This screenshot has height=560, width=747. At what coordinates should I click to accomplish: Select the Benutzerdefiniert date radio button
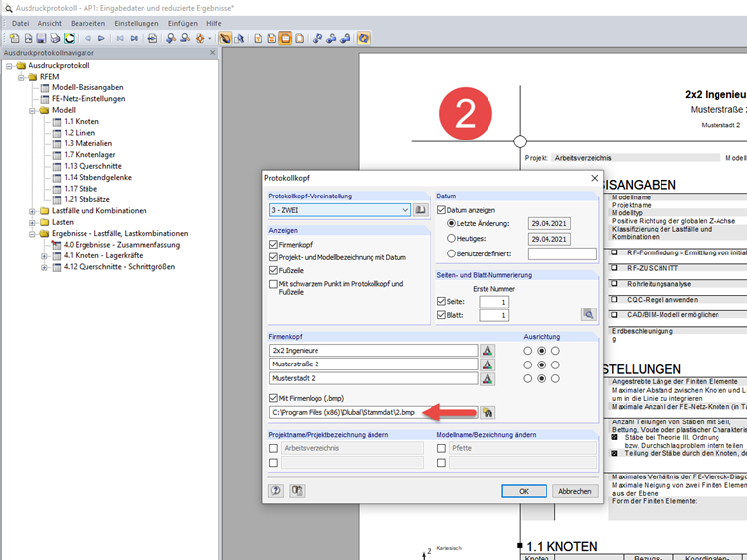451,253
